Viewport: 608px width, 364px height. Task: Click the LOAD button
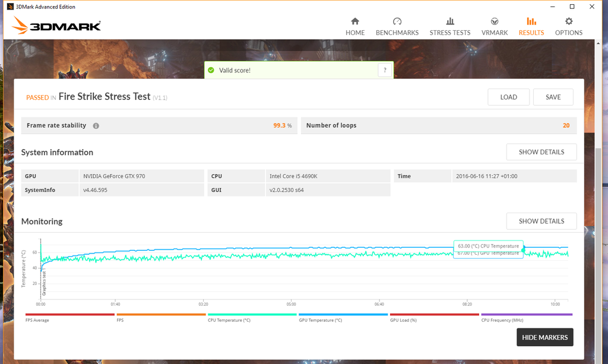(x=508, y=97)
